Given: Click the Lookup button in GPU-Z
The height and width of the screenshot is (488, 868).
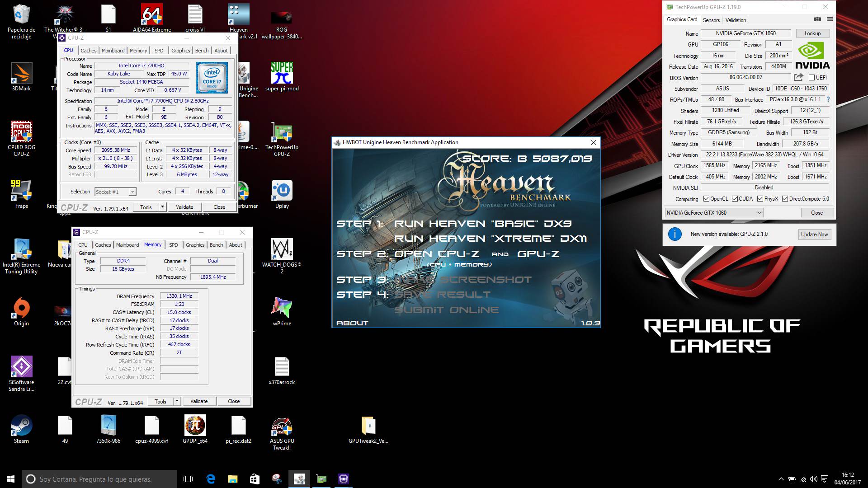Looking at the screenshot, I should [812, 33].
